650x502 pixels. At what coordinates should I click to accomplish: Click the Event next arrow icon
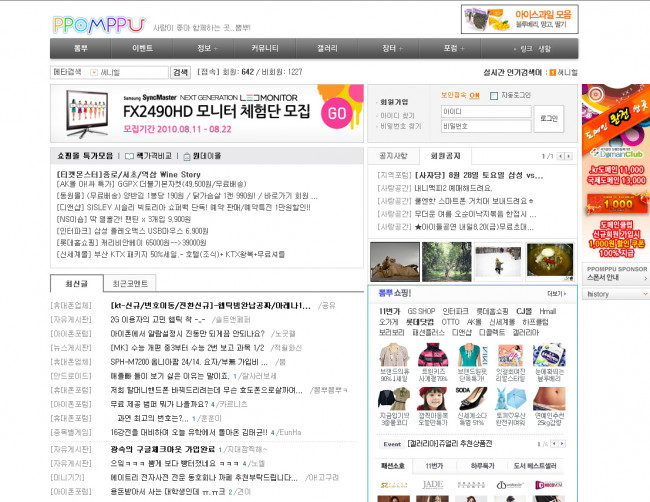(562, 444)
